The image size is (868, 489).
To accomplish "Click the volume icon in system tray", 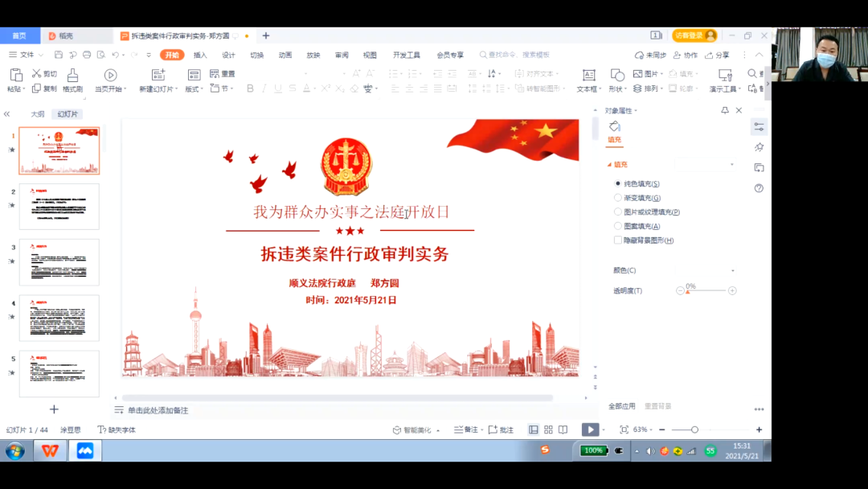I will tap(650, 451).
